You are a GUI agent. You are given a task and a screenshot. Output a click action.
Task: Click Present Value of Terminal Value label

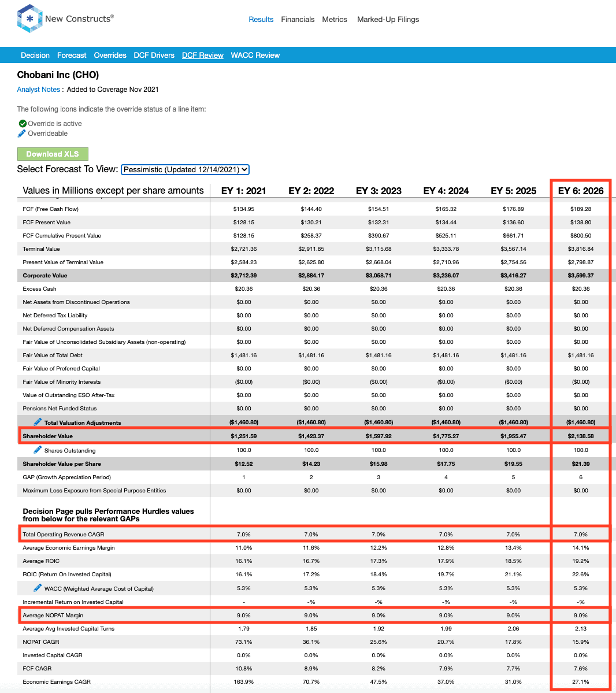click(x=63, y=262)
